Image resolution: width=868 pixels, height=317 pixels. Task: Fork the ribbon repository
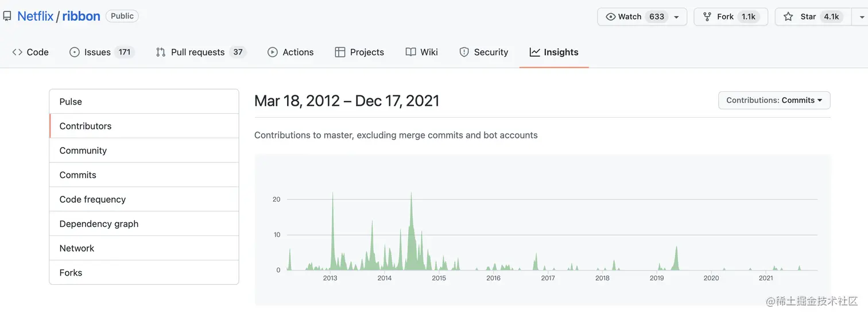click(x=726, y=17)
